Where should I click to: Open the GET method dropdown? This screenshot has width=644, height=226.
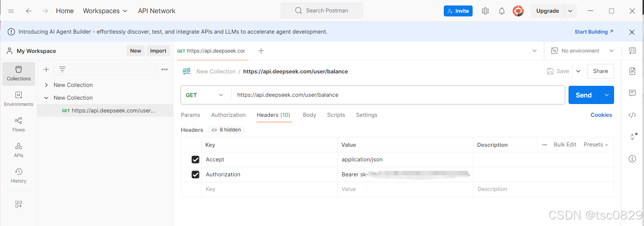(x=205, y=95)
